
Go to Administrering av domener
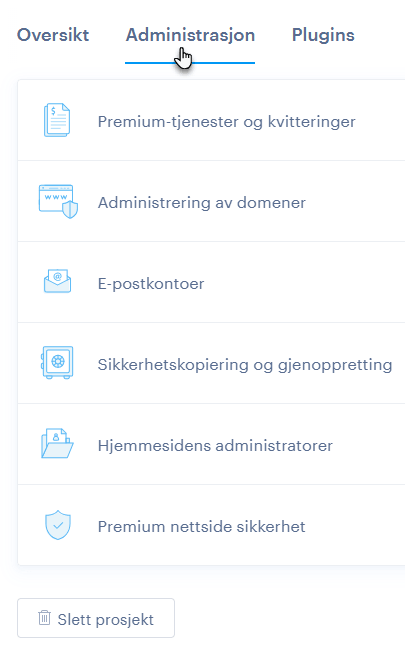(x=211, y=201)
